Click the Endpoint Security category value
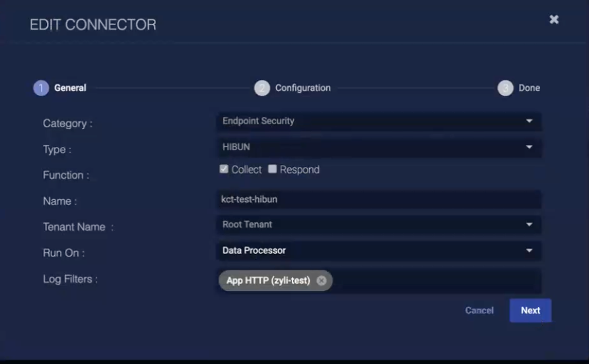Viewport: 589px width, 364px height. [x=258, y=121]
